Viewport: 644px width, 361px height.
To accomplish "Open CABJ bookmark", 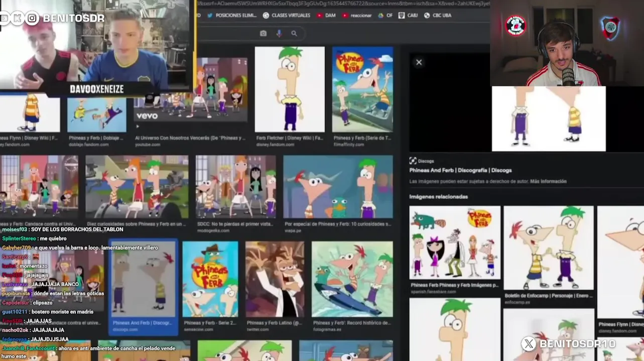I will pos(408,16).
